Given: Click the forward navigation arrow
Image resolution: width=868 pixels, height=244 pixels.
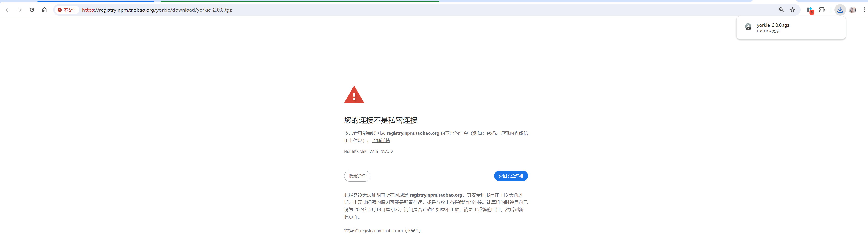Looking at the screenshot, I should (20, 10).
